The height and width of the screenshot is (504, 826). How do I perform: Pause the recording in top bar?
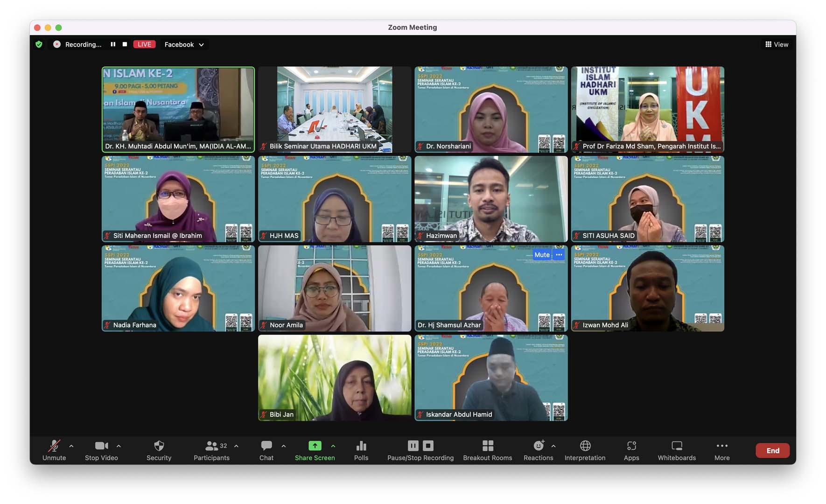point(113,44)
